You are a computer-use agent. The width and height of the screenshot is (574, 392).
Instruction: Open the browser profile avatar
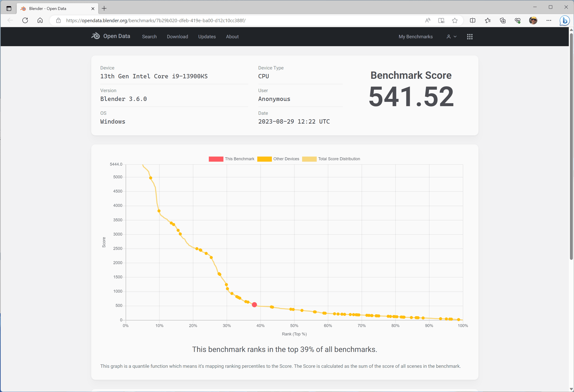(533, 21)
